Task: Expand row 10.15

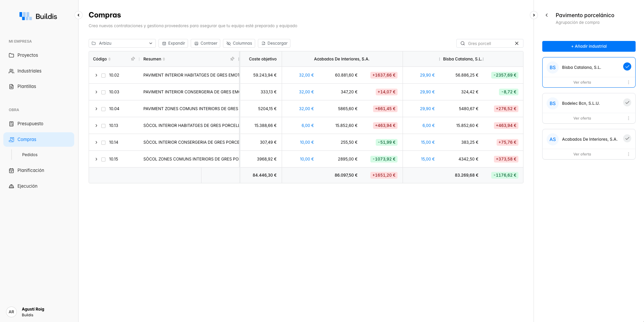Action: [x=96, y=159]
